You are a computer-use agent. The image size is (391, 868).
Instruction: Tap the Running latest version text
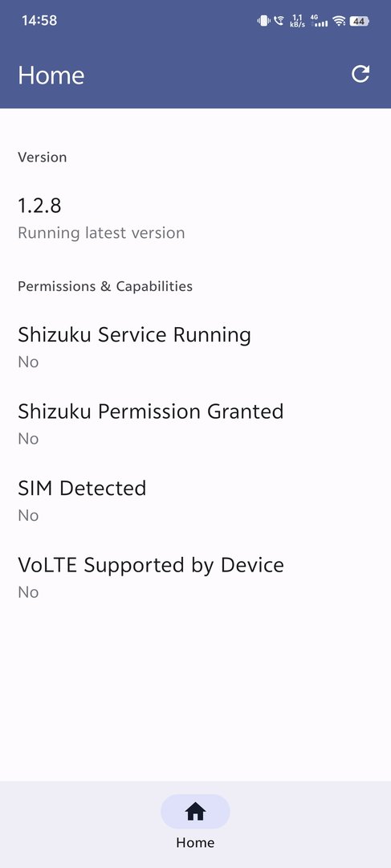(101, 233)
